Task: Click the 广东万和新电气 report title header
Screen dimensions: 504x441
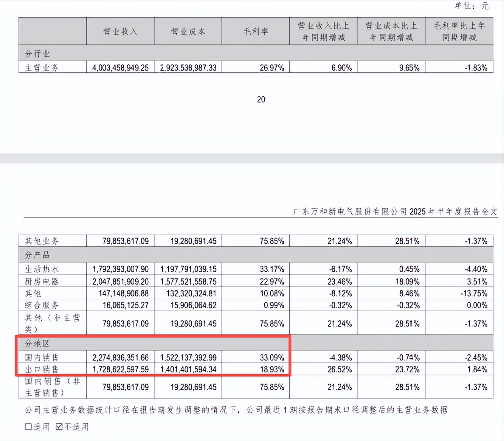Action: [395, 212]
